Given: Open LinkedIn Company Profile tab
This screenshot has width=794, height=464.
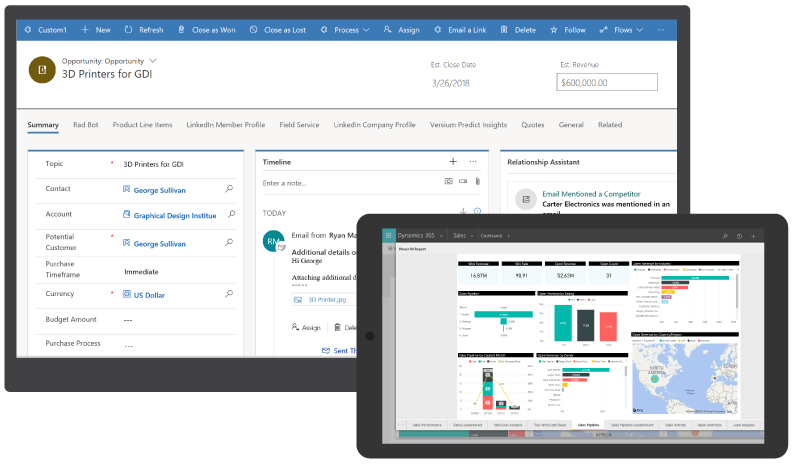Looking at the screenshot, I should (374, 125).
